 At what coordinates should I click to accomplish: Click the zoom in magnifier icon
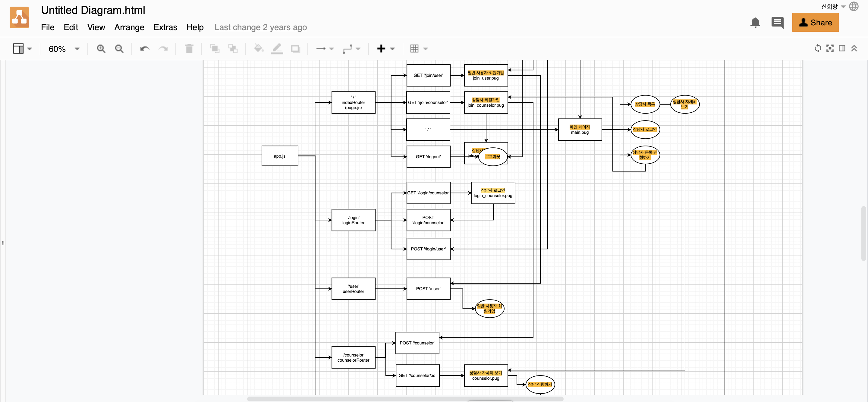click(x=101, y=49)
